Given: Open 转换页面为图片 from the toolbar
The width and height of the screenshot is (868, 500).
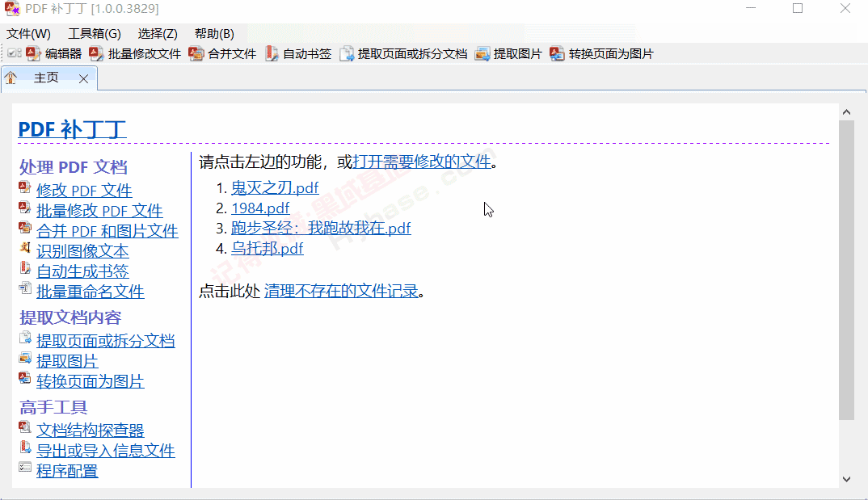Looking at the screenshot, I should click(x=557, y=55).
